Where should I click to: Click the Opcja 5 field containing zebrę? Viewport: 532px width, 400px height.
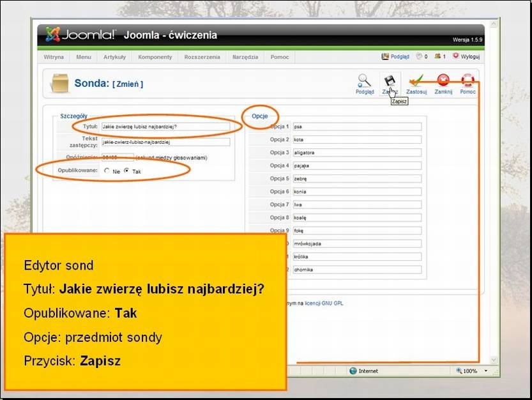tap(357, 179)
